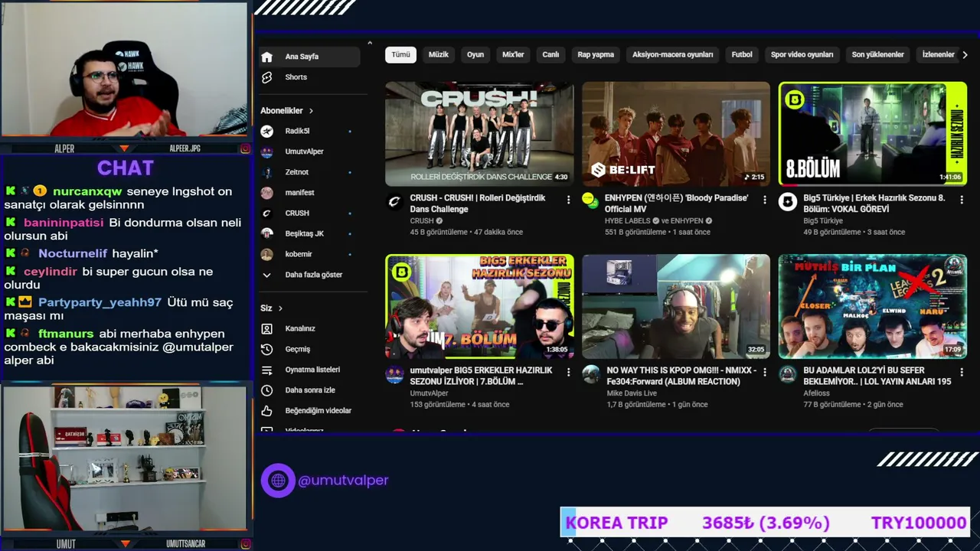The image size is (980, 551).
Task: Open the manifest subscription in the sidebar
Action: (x=309, y=193)
